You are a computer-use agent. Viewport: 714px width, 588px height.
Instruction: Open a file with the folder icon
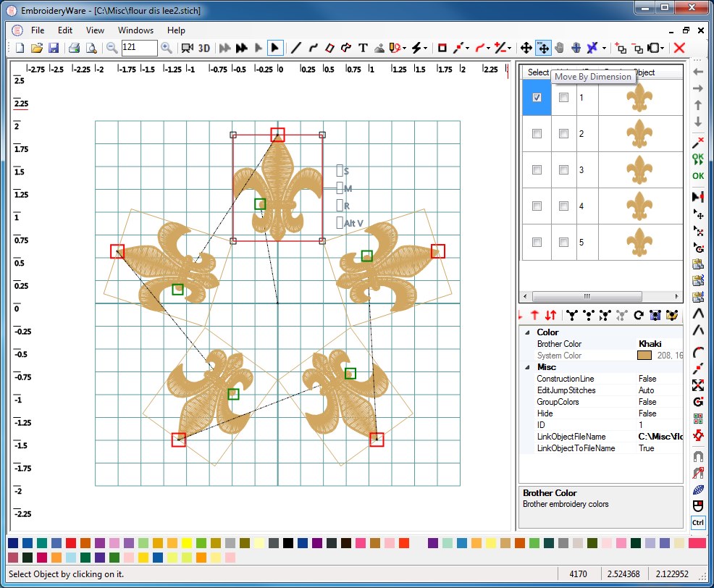[37, 48]
